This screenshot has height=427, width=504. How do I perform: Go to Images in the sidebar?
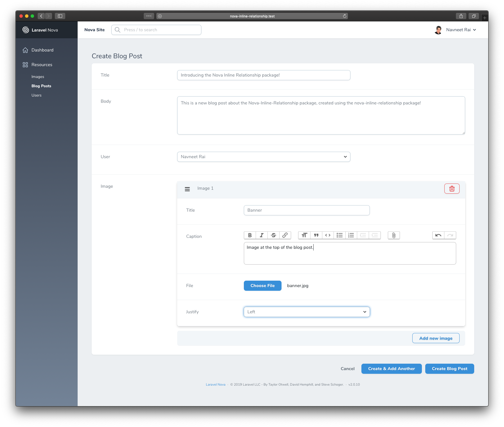click(38, 77)
